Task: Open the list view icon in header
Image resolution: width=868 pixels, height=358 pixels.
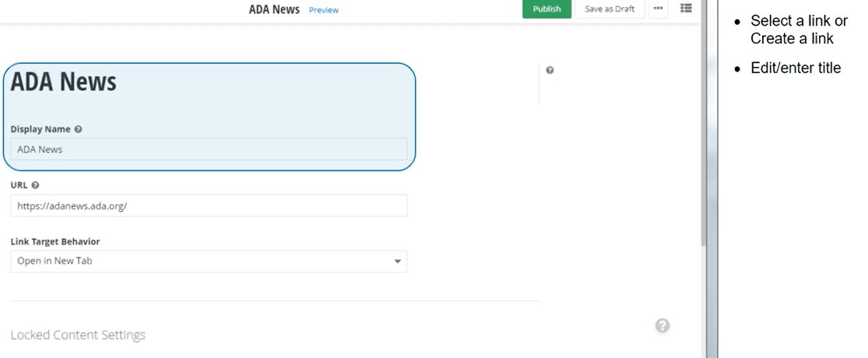Action: pos(686,9)
